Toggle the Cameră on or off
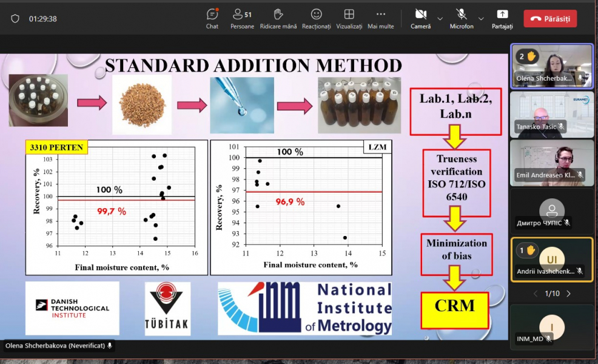 point(420,18)
